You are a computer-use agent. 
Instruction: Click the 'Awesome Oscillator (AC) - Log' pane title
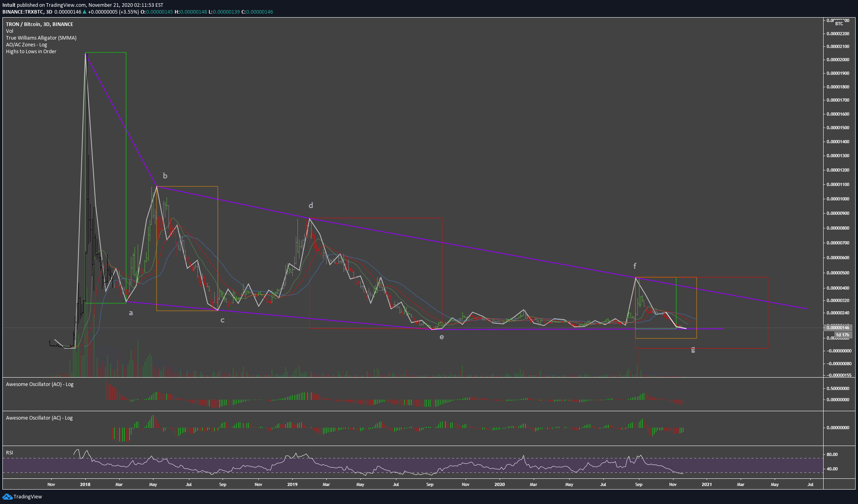[39, 418]
